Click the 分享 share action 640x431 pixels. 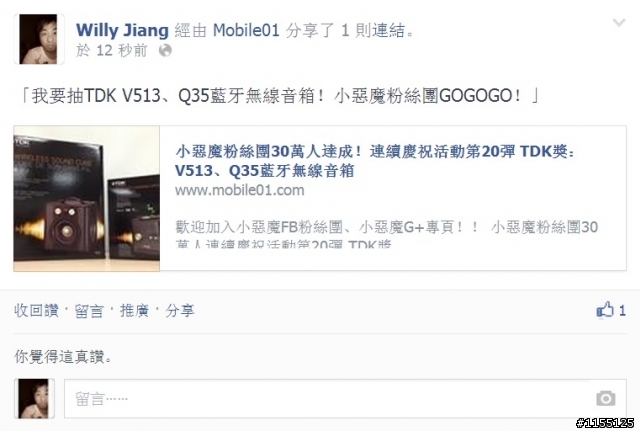pyautogui.click(x=180, y=311)
